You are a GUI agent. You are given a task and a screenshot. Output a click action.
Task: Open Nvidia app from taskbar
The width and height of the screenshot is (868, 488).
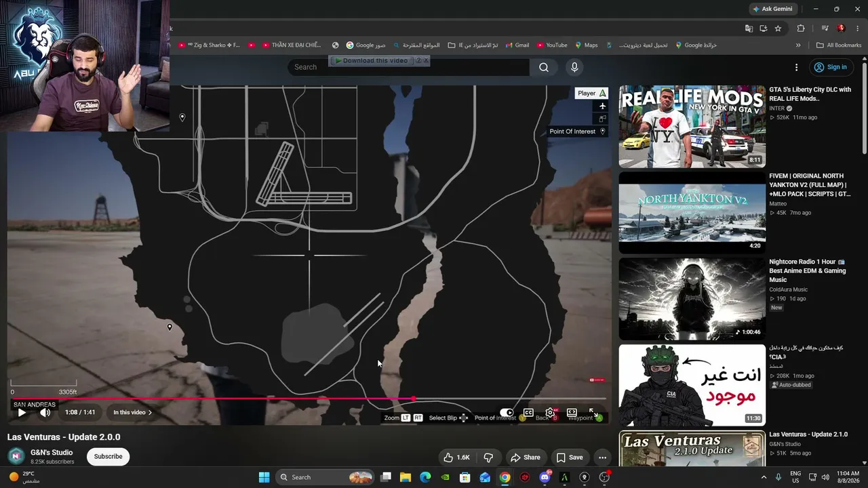[445, 477]
